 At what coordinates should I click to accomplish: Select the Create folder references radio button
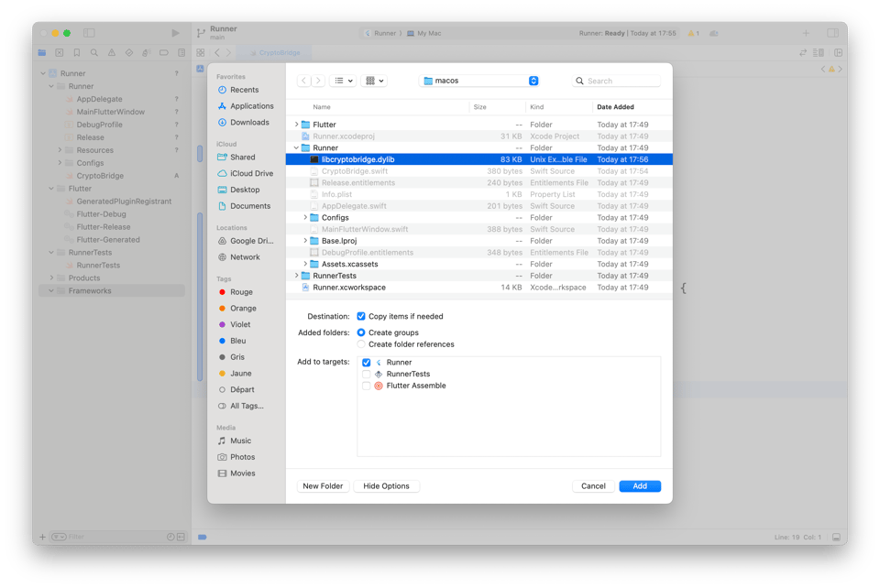tap(361, 344)
